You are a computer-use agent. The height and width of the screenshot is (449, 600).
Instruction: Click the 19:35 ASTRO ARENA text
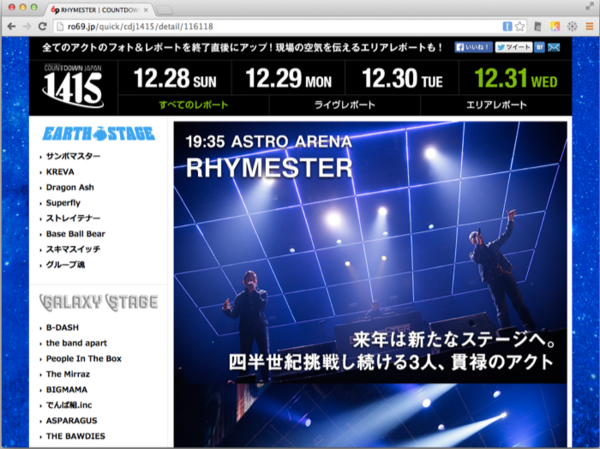tap(269, 142)
